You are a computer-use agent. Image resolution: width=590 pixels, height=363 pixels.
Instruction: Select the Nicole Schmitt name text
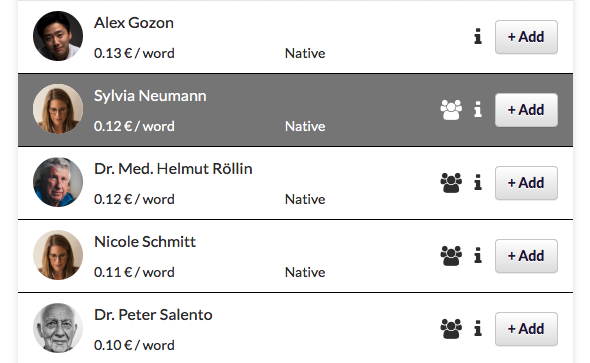[x=145, y=242]
